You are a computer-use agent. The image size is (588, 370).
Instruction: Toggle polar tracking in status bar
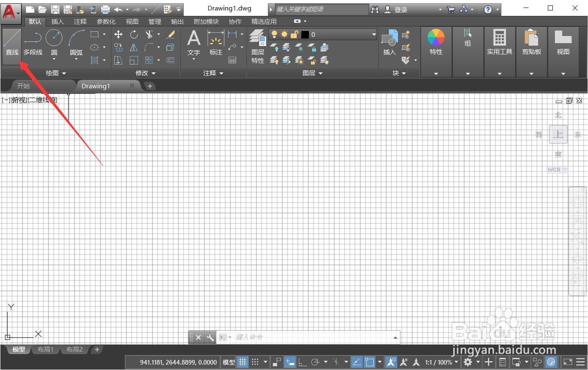[x=316, y=362]
